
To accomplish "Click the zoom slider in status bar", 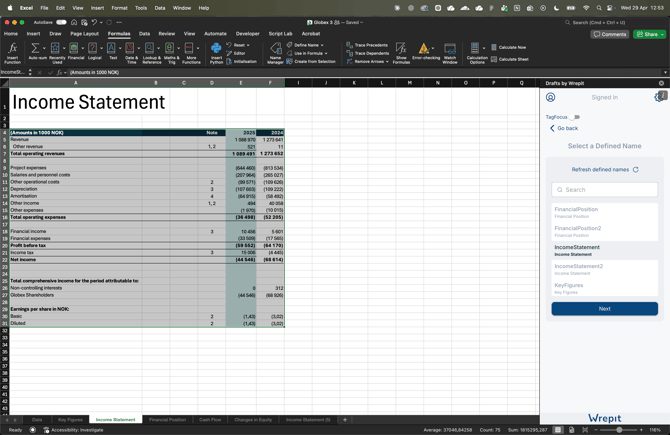I will pyautogui.click(x=619, y=430).
